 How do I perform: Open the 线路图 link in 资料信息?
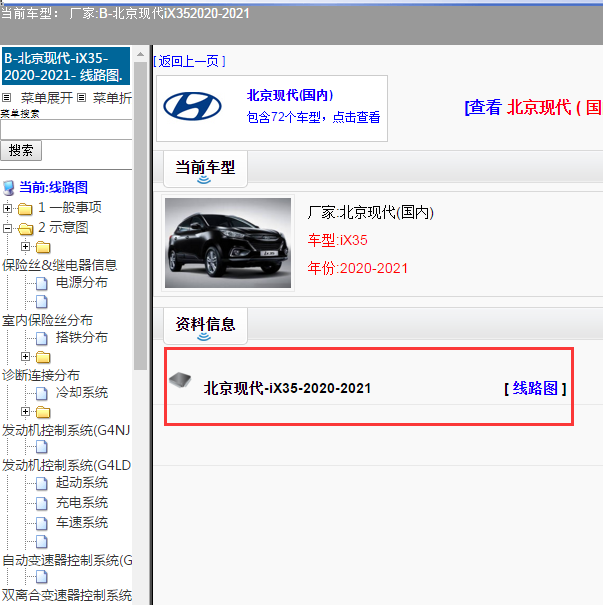click(x=535, y=388)
